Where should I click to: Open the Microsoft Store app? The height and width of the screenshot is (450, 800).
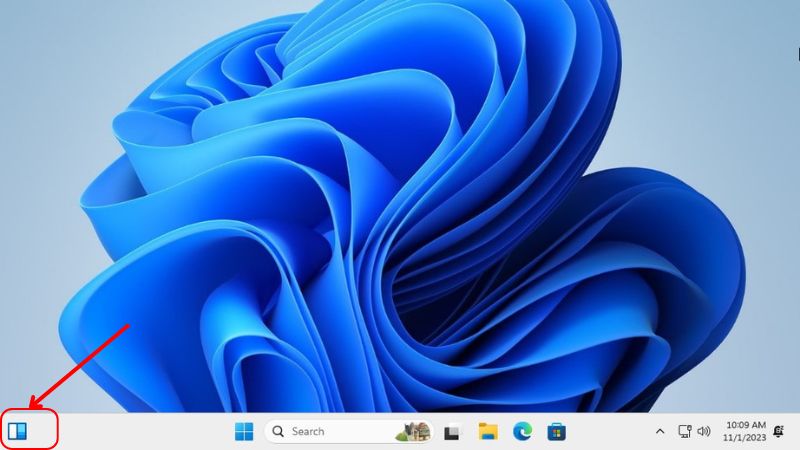[x=557, y=431]
